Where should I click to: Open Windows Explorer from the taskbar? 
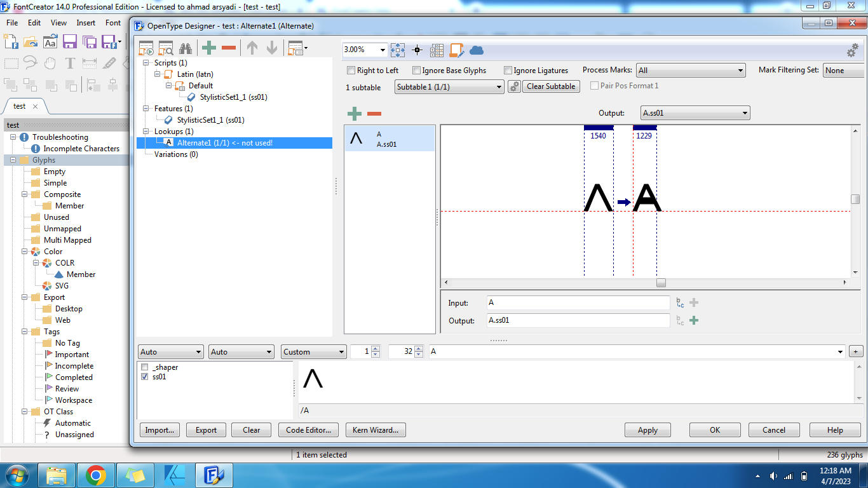[x=57, y=475]
